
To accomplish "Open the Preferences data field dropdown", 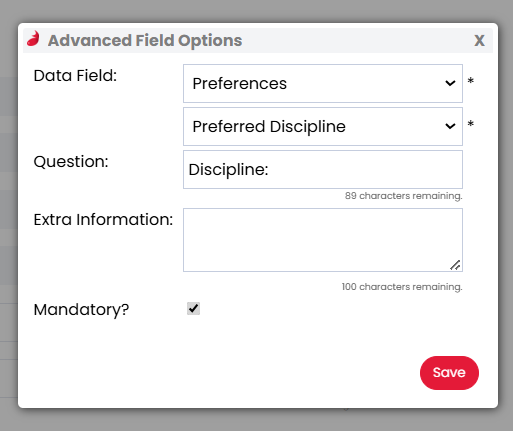I will point(323,83).
